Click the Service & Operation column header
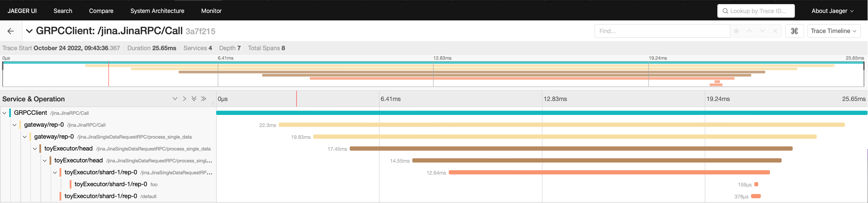This screenshot has width=868, height=203. (34, 99)
